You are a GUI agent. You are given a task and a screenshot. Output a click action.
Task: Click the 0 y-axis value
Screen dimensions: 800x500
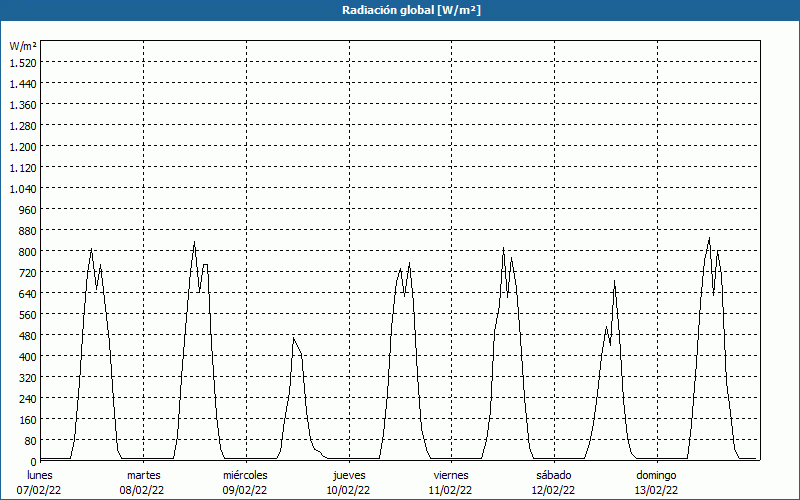click(34, 462)
